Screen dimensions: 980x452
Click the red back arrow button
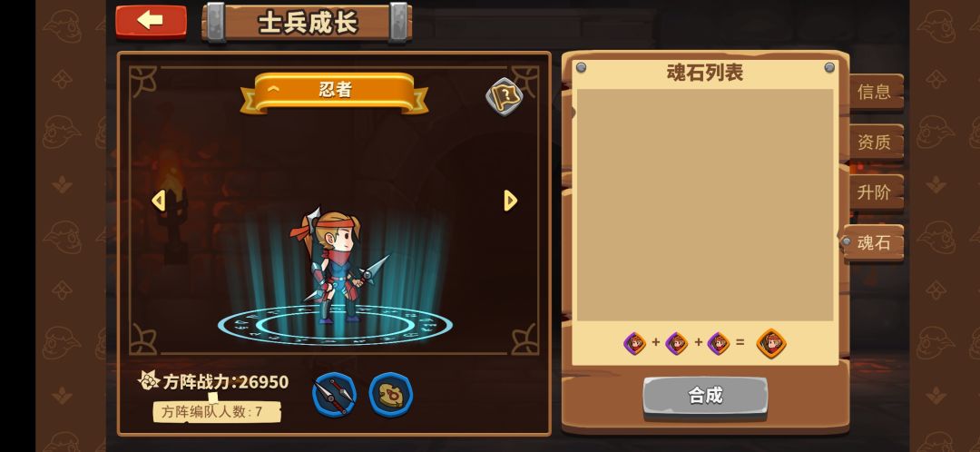point(151,21)
